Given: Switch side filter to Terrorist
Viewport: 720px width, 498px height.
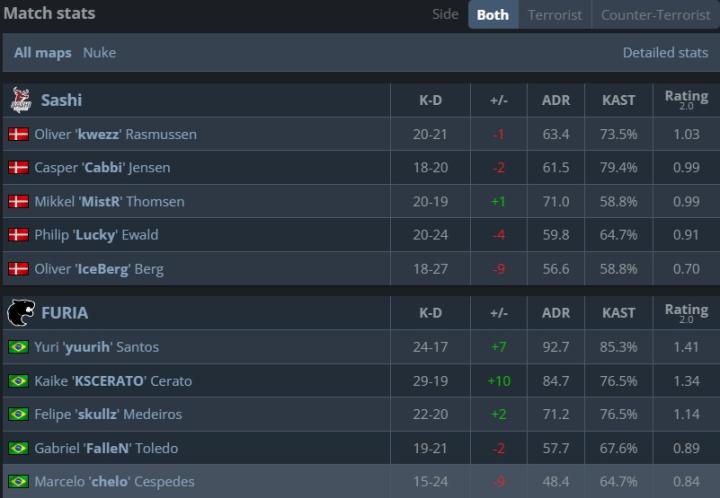Looking at the screenshot, I should pos(555,15).
